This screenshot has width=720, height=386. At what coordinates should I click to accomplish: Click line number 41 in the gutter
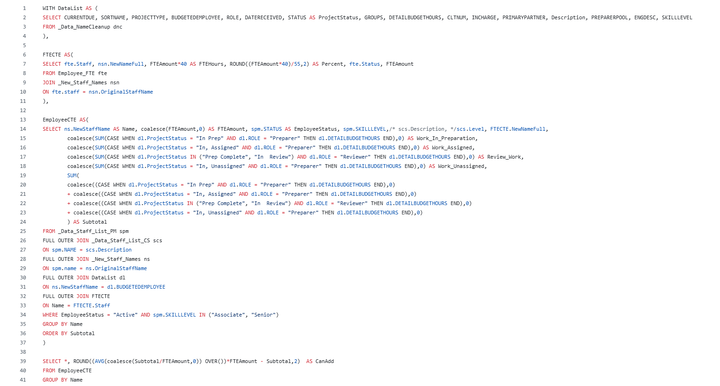[x=23, y=380]
